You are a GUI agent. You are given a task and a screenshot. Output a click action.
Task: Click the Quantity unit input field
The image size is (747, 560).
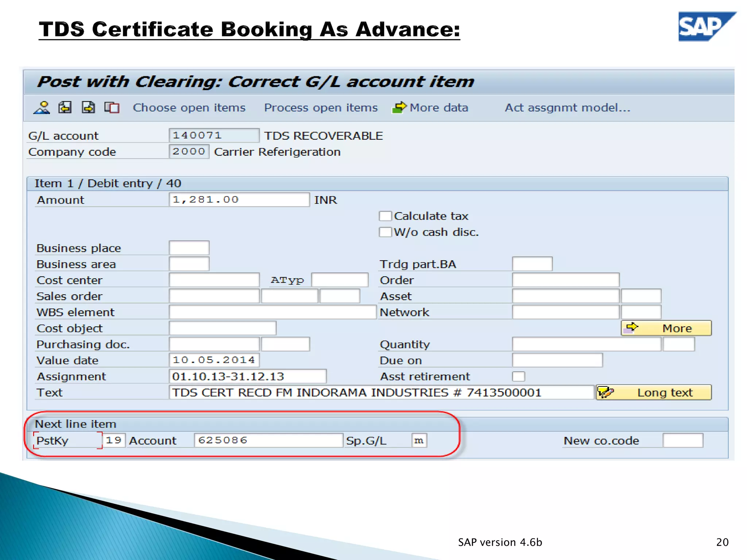678,344
